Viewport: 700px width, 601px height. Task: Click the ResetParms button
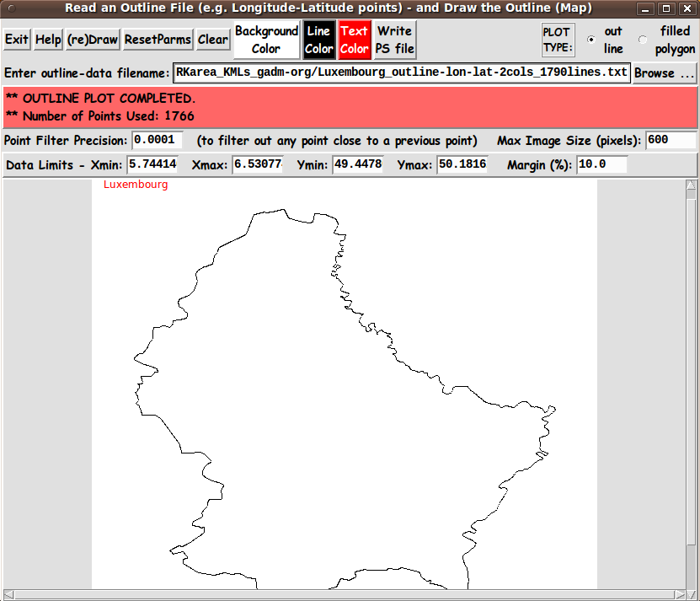[x=158, y=40]
